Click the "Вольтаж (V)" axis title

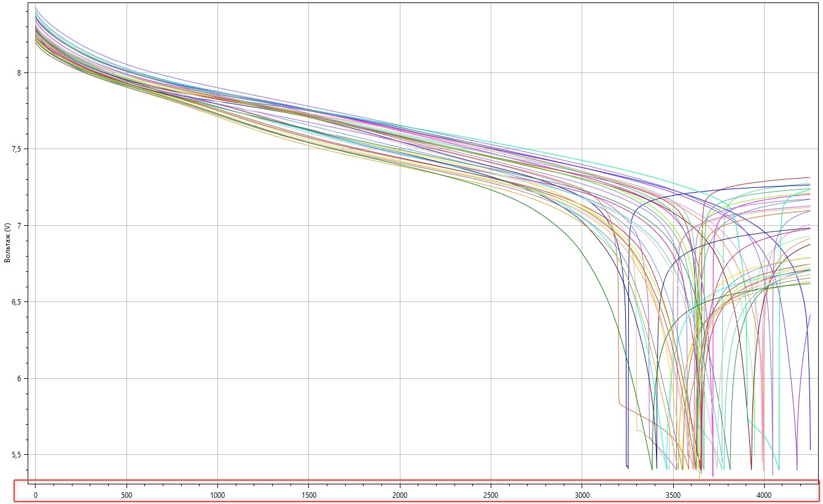[x=7, y=241]
